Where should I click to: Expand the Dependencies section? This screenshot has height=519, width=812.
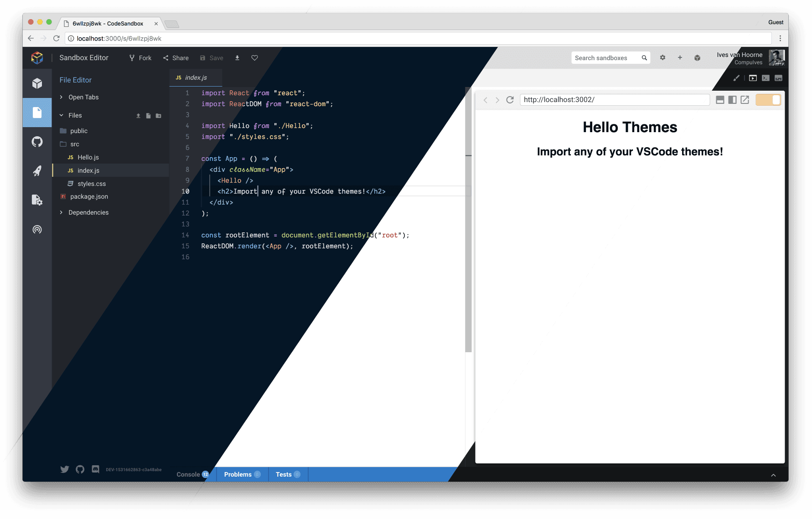88,212
